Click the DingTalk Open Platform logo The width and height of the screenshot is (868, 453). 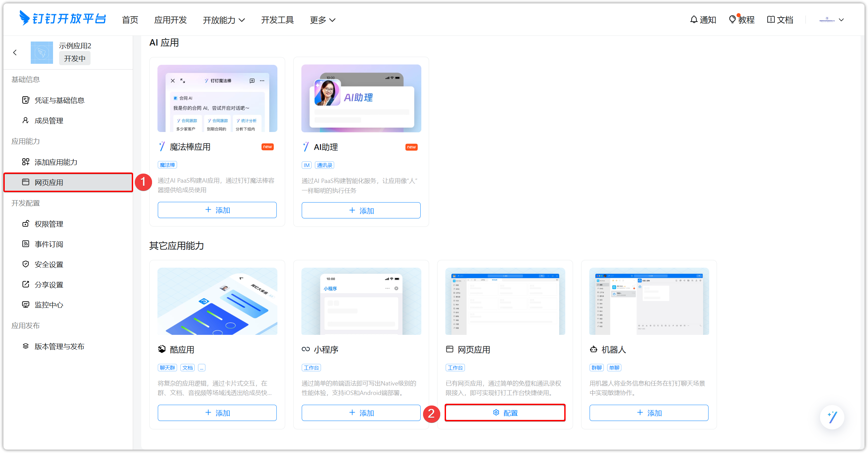[63, 19]
